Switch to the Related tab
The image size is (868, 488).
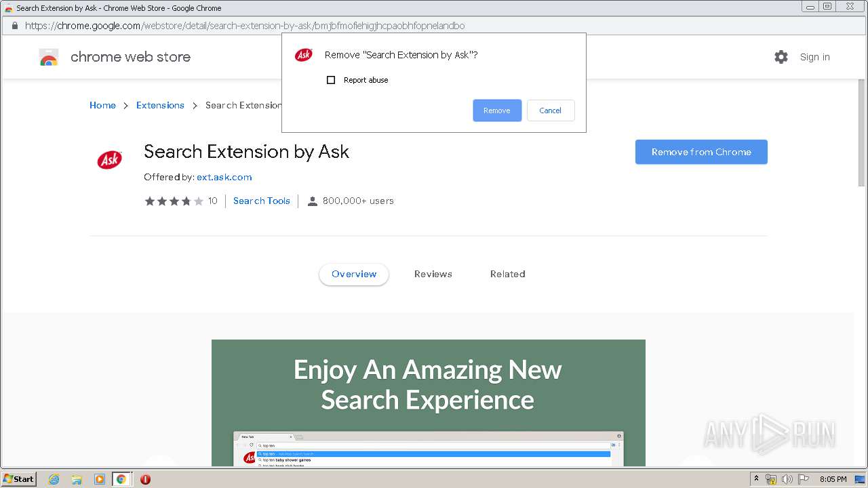pos(508,274)
